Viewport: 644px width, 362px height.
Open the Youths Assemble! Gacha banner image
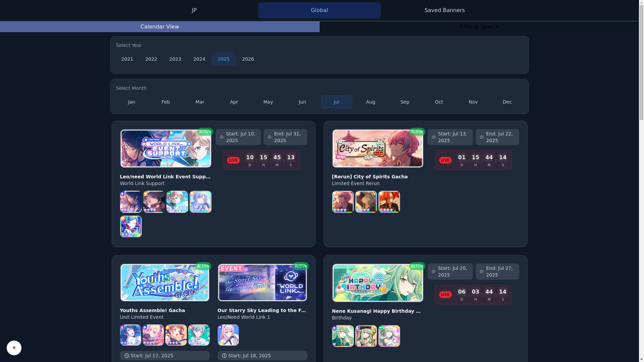165,283
